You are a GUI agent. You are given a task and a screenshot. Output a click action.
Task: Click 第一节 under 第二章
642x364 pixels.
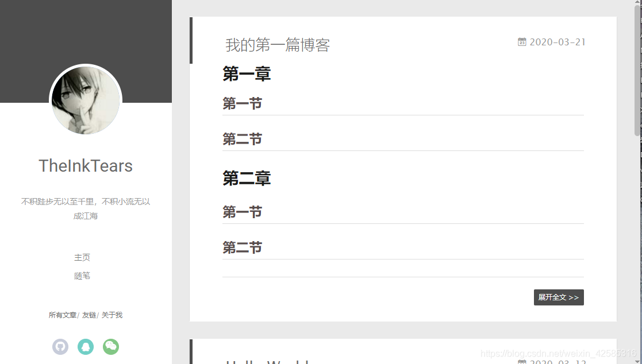point(242,212)
